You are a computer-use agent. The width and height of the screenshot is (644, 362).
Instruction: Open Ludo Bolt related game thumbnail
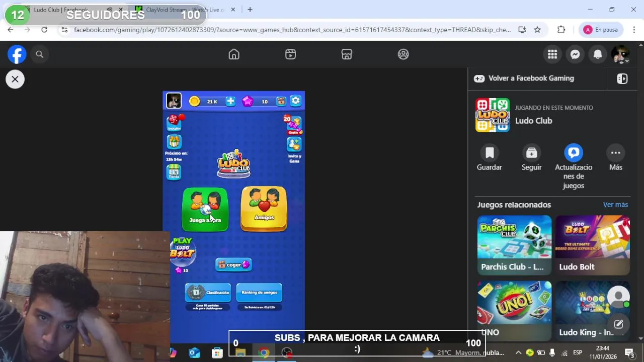593,245
